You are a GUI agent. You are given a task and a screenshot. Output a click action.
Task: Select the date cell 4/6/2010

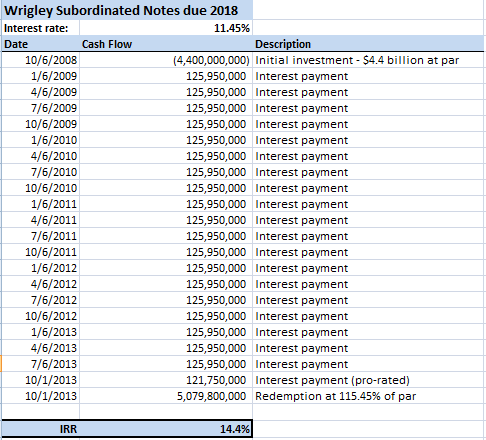[41, 156]
